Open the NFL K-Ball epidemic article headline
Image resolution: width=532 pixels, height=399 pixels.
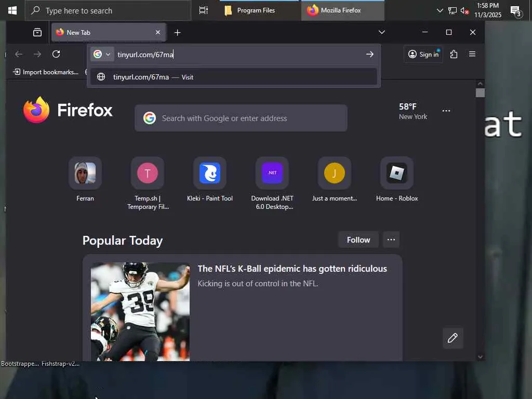pyautogui.click(x=292, y=269)
